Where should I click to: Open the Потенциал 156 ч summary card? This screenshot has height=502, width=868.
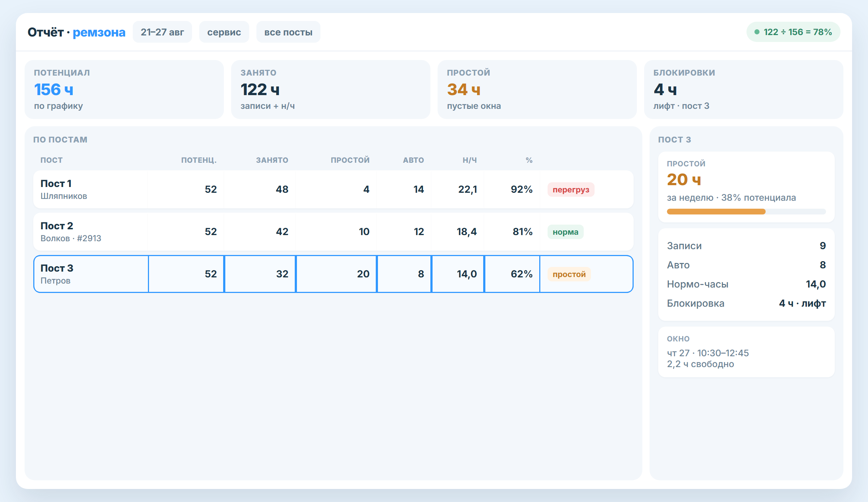(124, 89)
